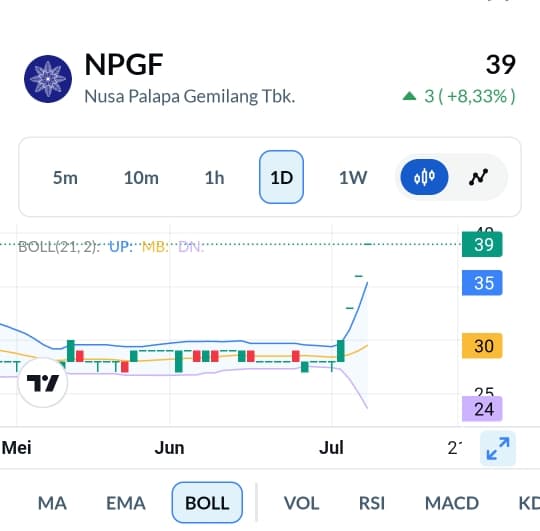Show the MACD indicator
Image resolution: width=540 pixels, height=531 pixels.
tap(452, 503)
